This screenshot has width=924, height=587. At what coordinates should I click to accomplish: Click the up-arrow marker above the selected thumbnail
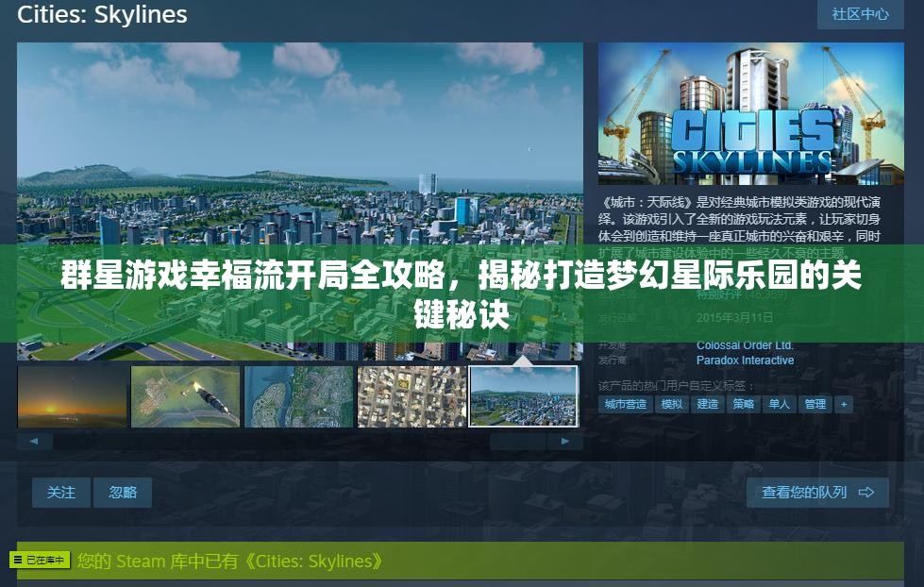point(523,359)
